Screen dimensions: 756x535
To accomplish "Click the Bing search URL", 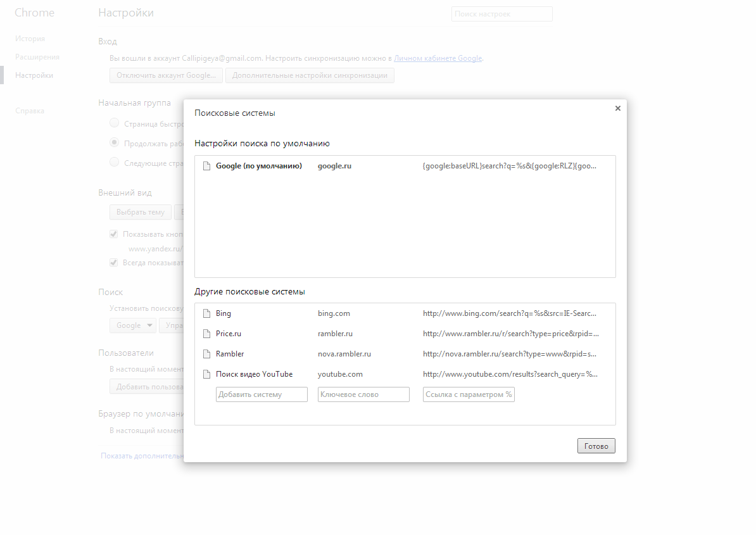I will coord(510,313).
